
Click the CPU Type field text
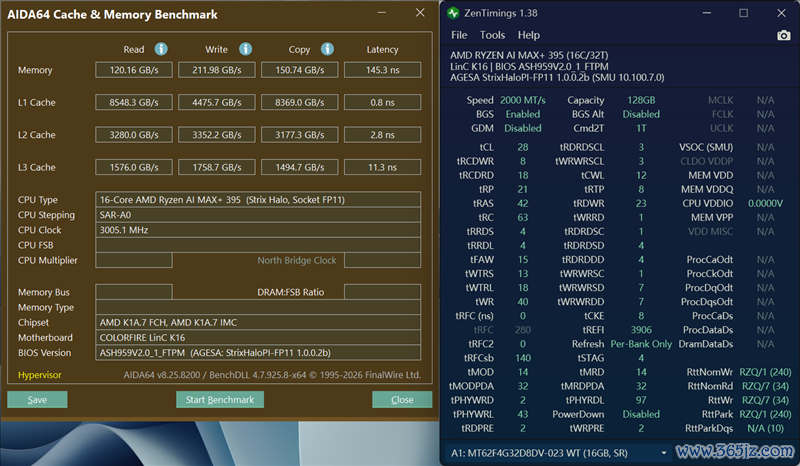click(x=258, y=200)
